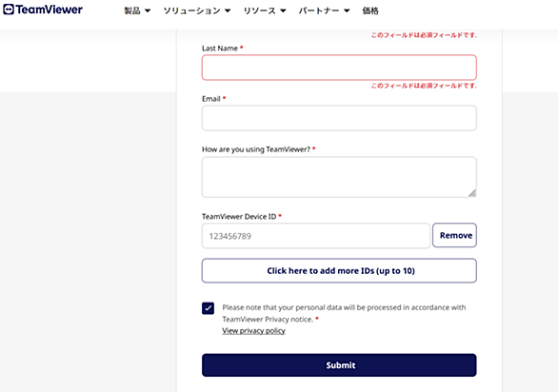Click here to add more IDs button
The image size is (558, 392).
pos(339,271)
